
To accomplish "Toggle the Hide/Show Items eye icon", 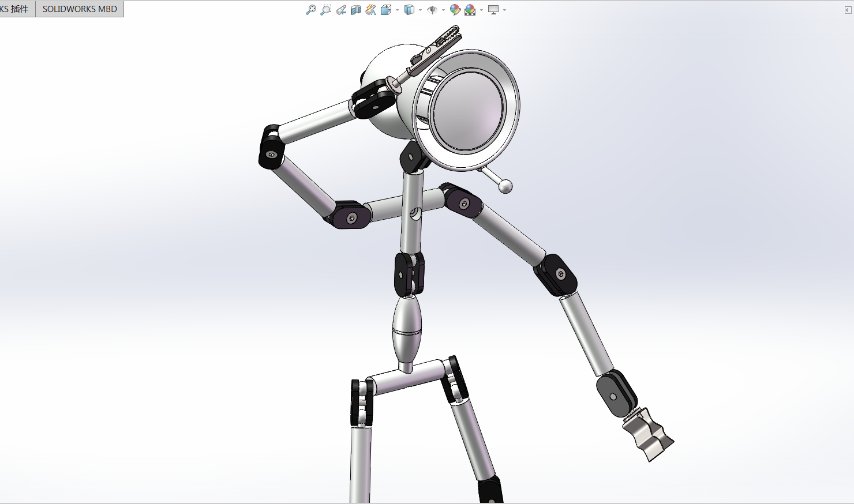I will pos(432,10).
